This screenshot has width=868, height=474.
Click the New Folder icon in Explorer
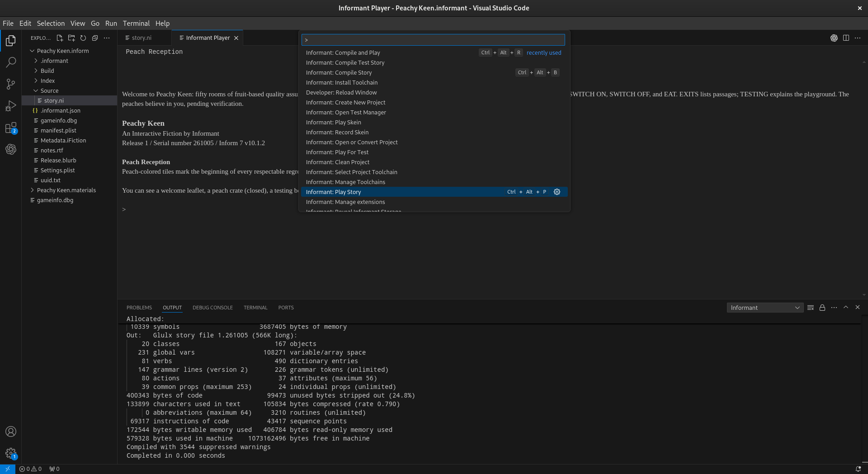(x=71, y=38)
